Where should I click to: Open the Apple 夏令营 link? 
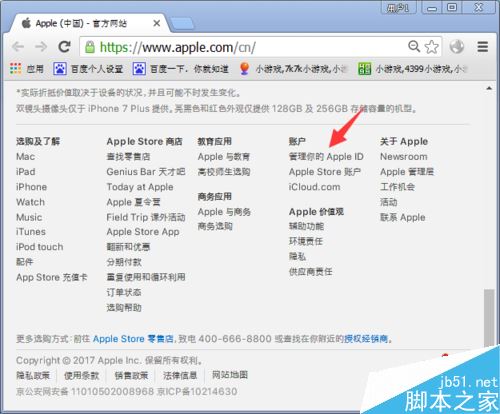134,202
